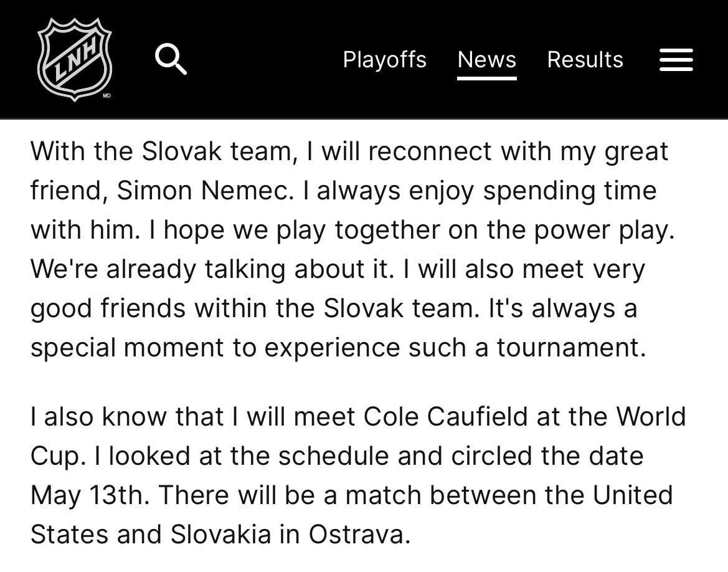Click "United States" in the article text
Image resolution: width=728 pixels, height=572 pixels.
[633, 495]
